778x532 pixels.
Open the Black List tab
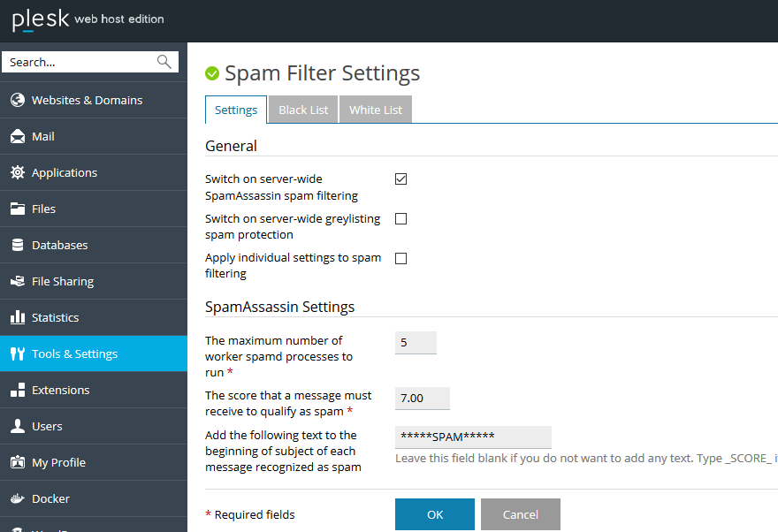(x=303, y=110)
